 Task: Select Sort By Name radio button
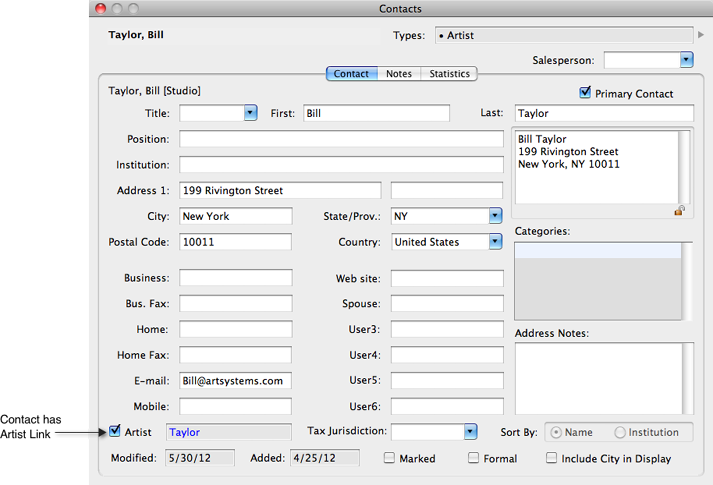click(x=556, y=432)
